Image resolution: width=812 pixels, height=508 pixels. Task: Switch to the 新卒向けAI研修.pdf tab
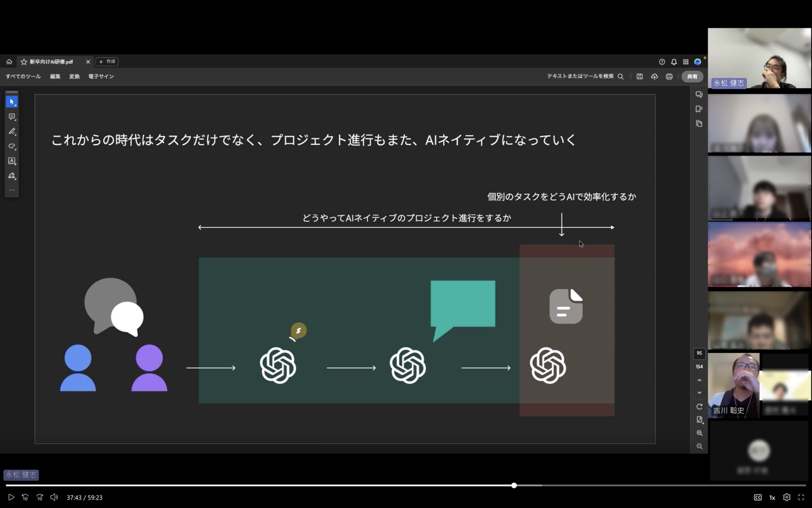click(51, 62)
